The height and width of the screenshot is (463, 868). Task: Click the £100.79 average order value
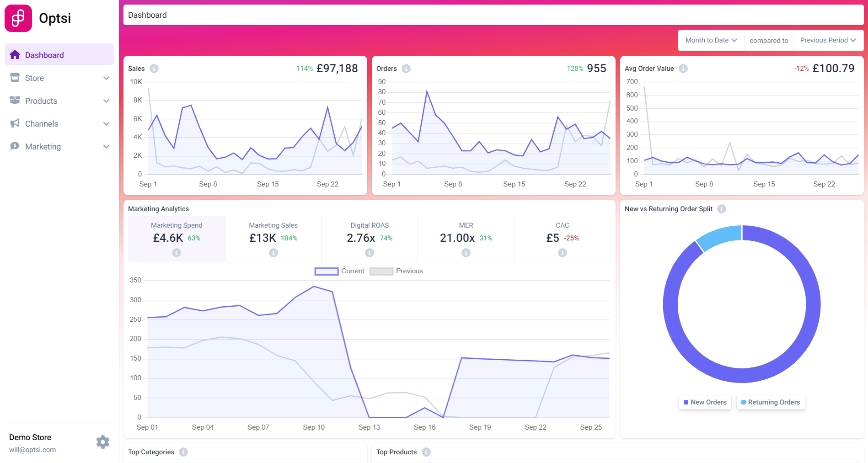(833, 69)
